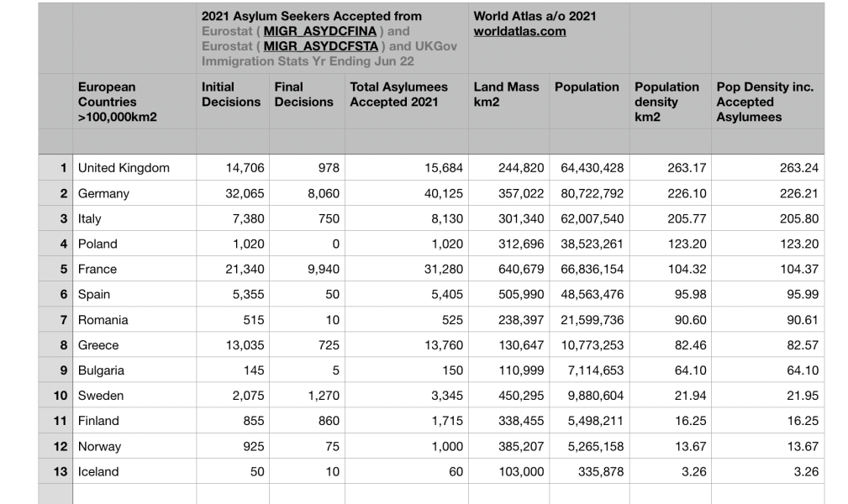Click the 'Finland' cell
The height and width of the screenshot is (504, 848).
pyautogui.click(x=134, y=421)
